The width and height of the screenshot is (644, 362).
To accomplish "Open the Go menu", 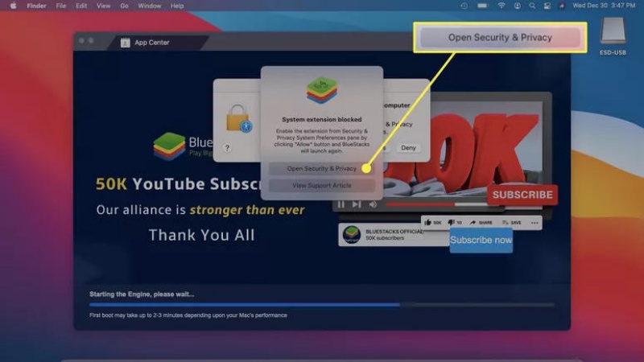I will [125, 6].
